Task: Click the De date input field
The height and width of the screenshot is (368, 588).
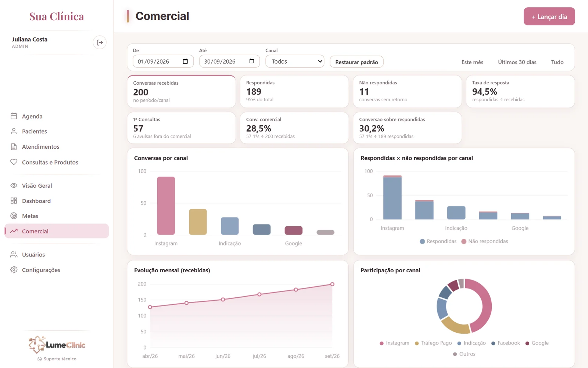Action: (x=163, y=61)
